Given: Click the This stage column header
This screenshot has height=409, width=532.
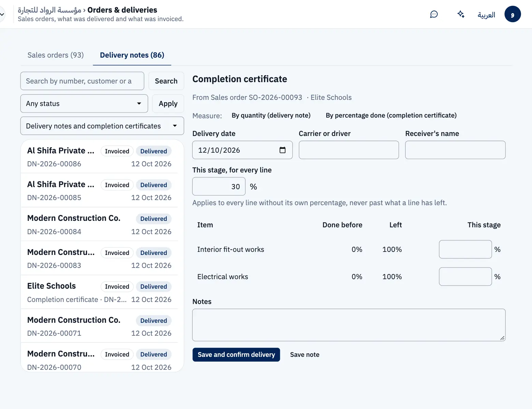Looking at the screenshot, I should tap(484, 225).
